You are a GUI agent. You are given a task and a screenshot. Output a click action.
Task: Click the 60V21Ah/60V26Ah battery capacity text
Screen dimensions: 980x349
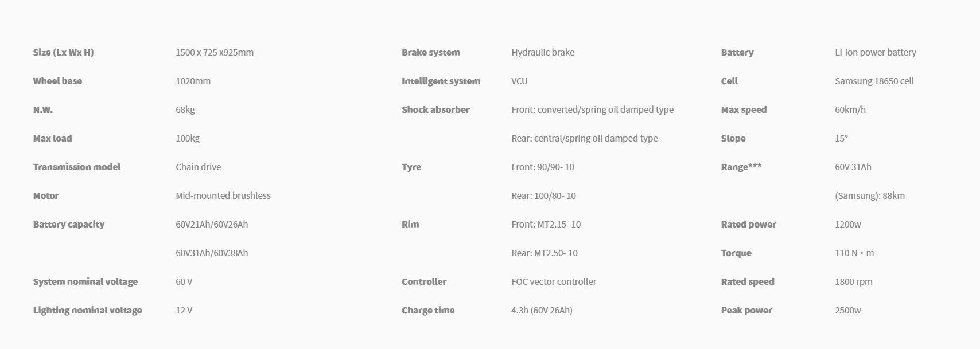(212, 224)
